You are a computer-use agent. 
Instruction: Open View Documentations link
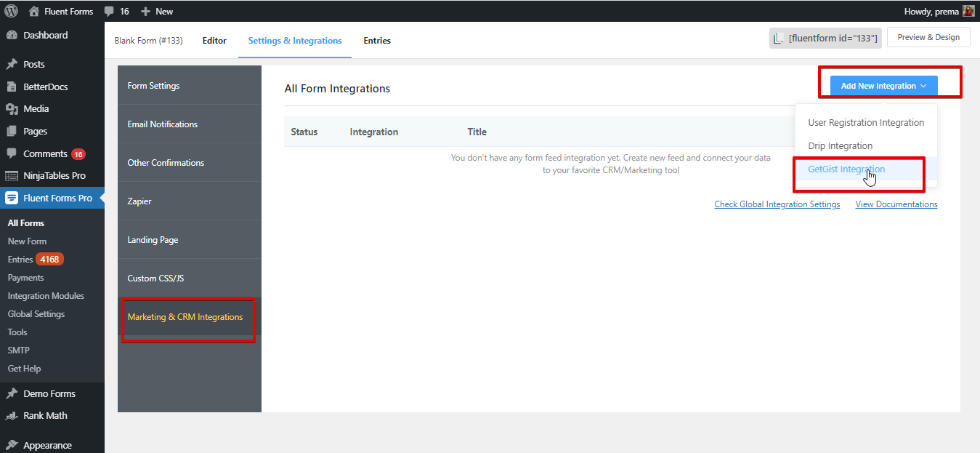(x=896, y=204)
